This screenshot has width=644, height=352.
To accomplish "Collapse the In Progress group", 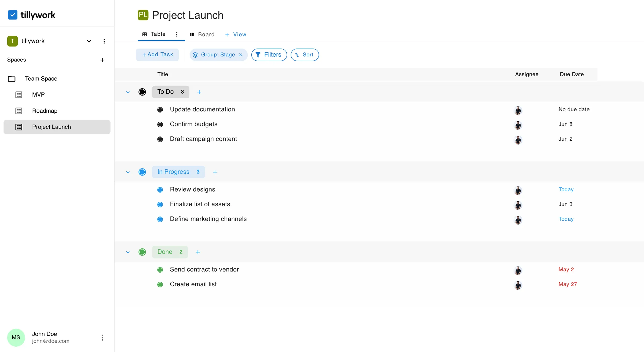I will 128,172.
